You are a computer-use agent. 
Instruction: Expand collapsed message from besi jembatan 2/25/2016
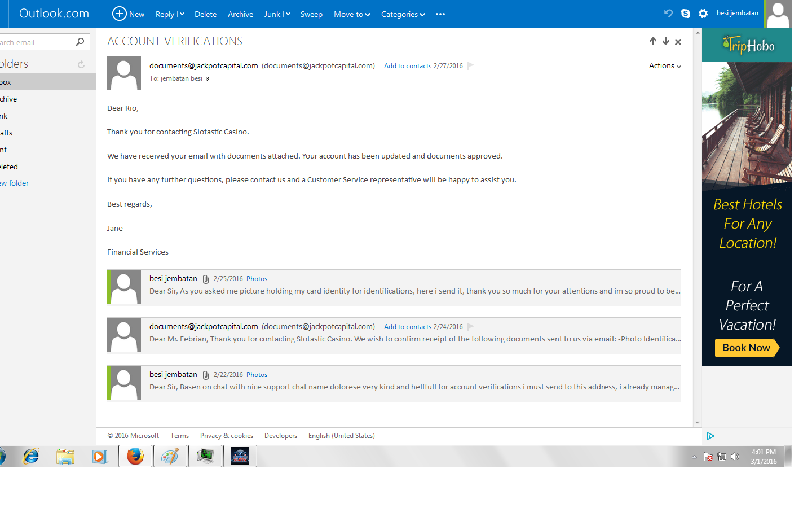tap(394, 287)
